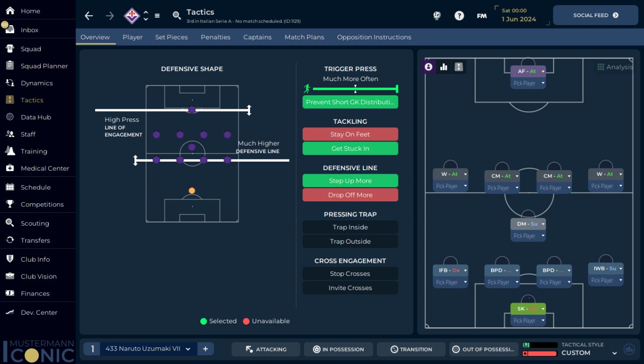Open Opposition Instructions tab
The height and width of the screenshot is (364, 644).
click(x=374, y=37)
